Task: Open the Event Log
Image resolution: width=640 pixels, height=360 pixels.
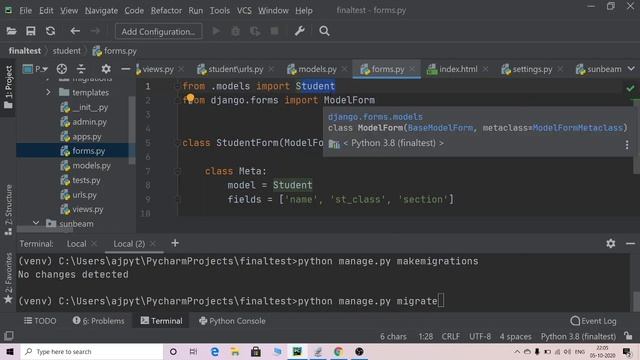Action: (x=593, y=321)
